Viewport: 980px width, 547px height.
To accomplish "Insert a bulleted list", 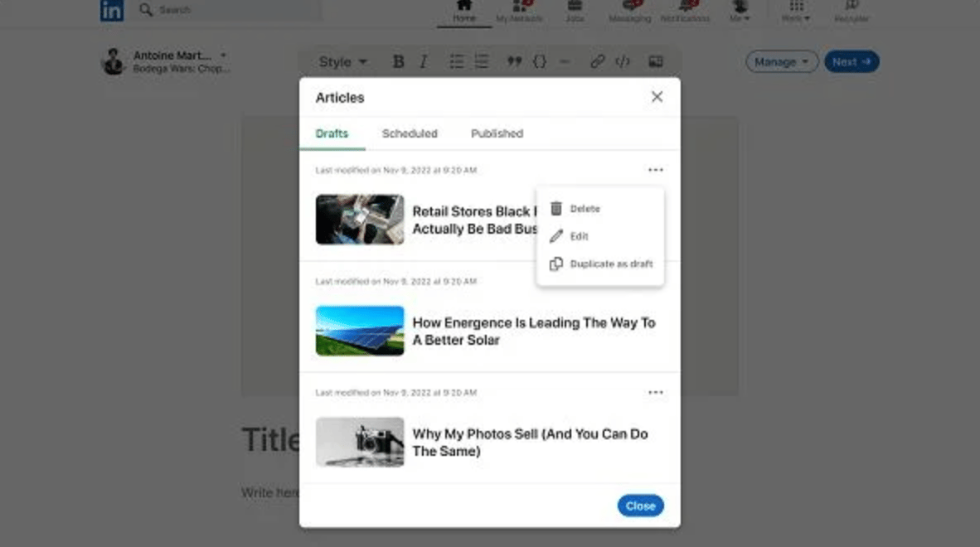I will coord(456,61).
